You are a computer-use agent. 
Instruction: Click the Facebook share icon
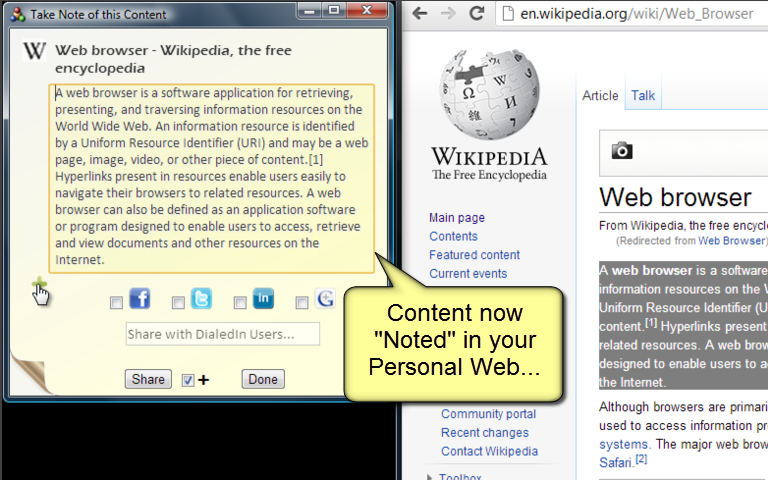coord(140,298)
